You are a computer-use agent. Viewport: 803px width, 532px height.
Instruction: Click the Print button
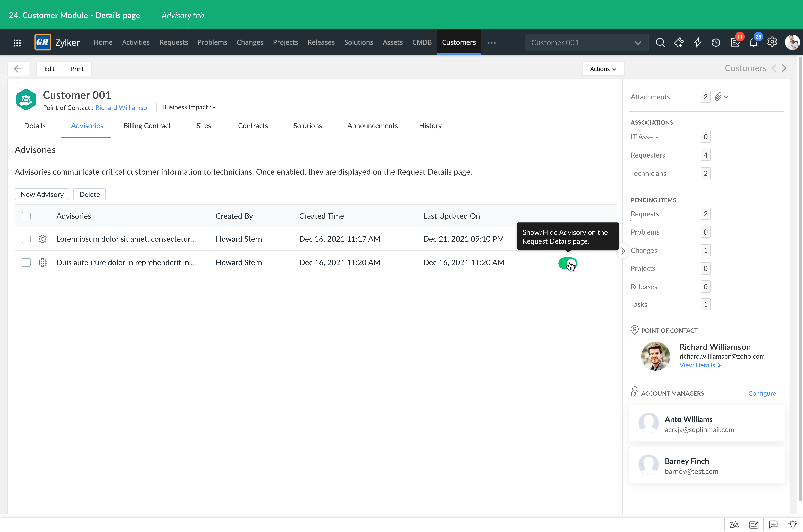(77, 69)
